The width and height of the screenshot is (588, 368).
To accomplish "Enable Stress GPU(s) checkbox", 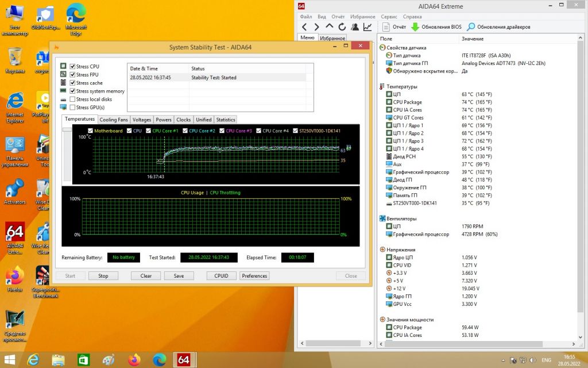I will coord(73,108).
